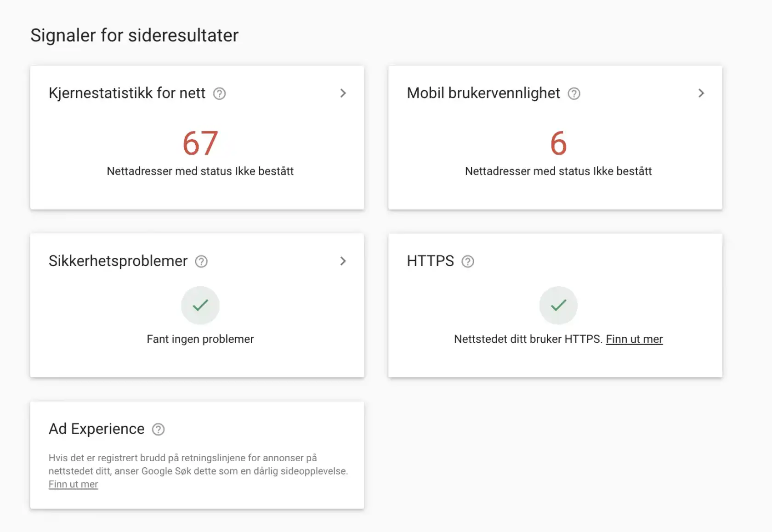Open help for HTTPS
This screenshot has height=532, width=772.
click(468, 261)
